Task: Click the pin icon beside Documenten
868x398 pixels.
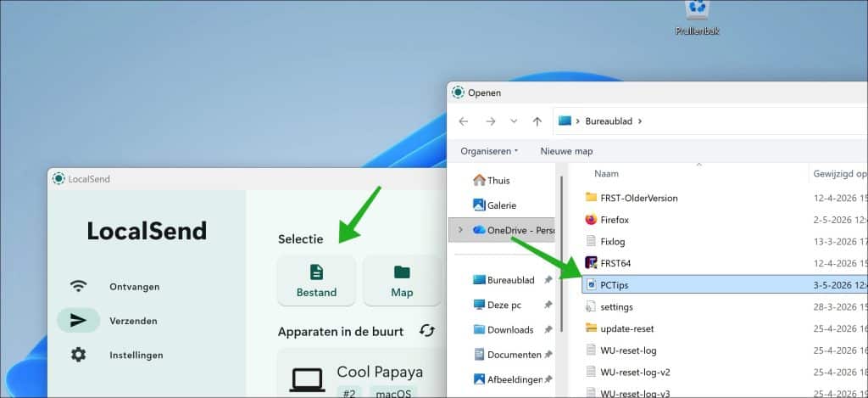Action: pos(548,355)
